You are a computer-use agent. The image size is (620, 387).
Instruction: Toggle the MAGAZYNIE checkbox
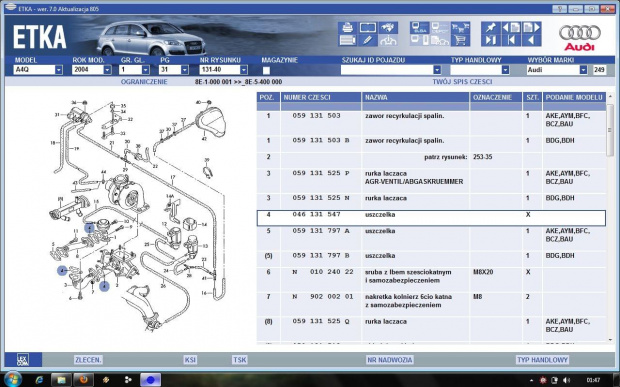(266, 70)
